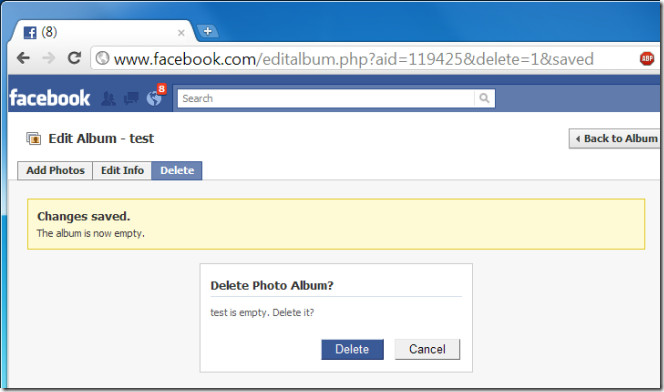Click the Facebook logo

50,98
